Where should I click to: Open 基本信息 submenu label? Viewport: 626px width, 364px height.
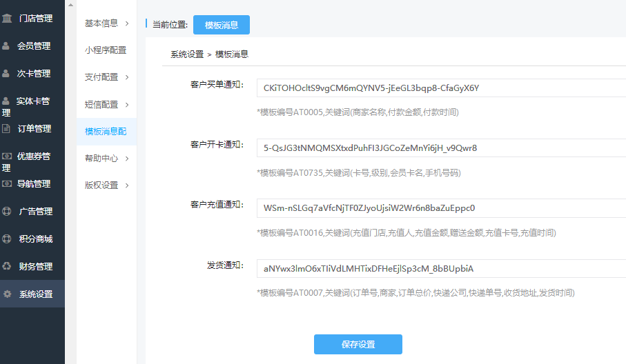pos(101,23)
